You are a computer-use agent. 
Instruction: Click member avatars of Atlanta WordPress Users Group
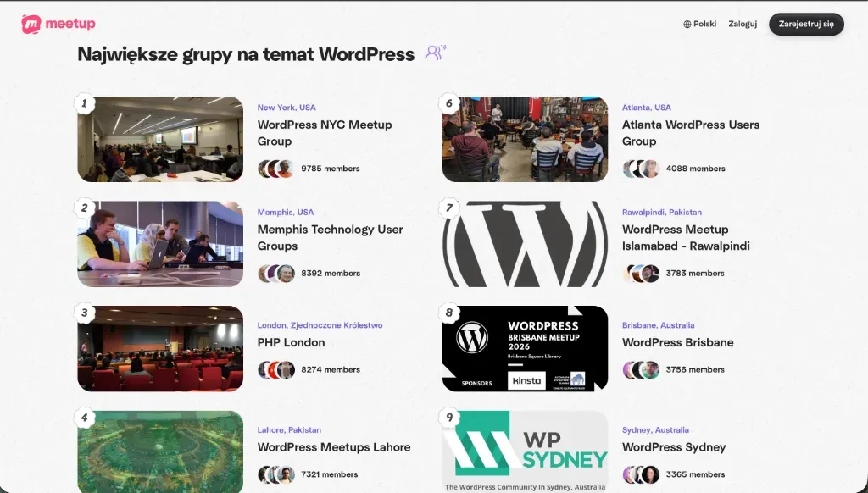[641, 169]
